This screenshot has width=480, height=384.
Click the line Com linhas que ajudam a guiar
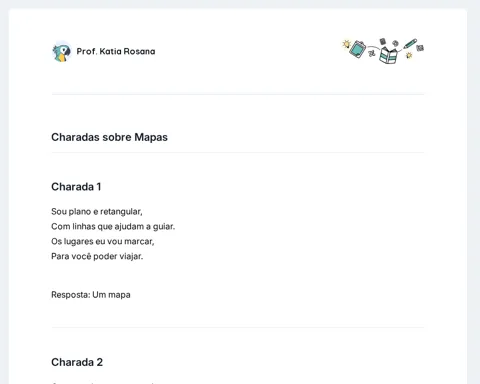(113, 227)
